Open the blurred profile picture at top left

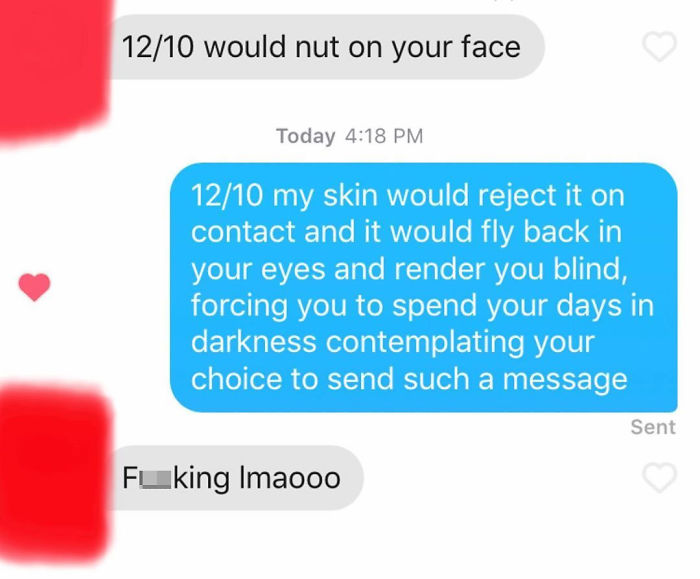[53, 71]
